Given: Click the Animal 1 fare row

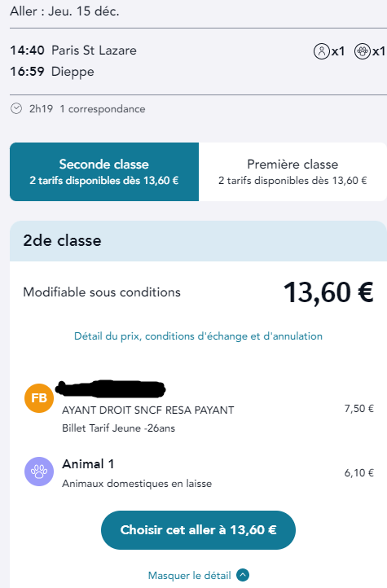Looking at the screenshot, I should pyautogui.click(x=199, y=472).
